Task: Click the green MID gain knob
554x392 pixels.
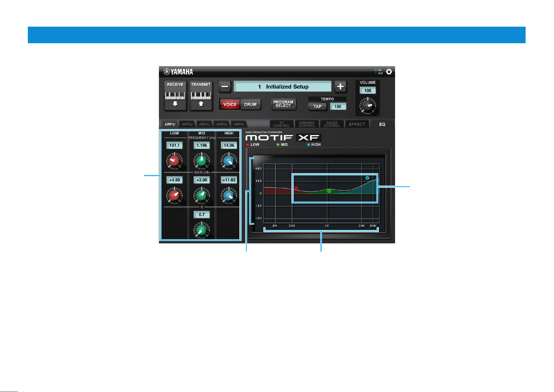Action: point(202,195)
